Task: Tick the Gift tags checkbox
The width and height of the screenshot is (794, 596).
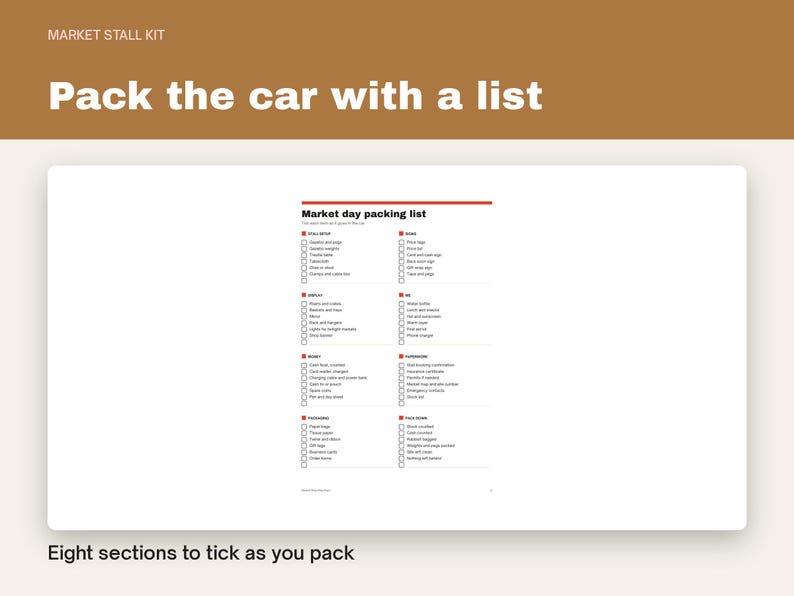Action: coord(304,446)
